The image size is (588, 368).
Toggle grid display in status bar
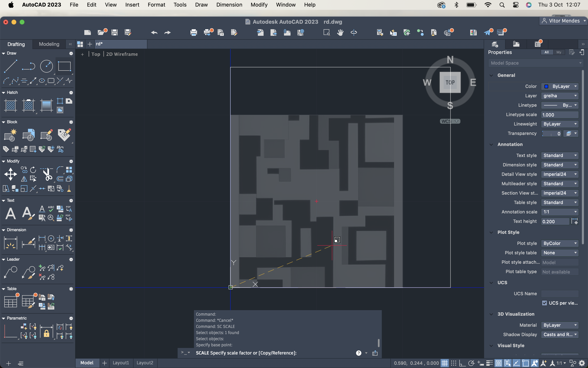click(x=444, y=363)
